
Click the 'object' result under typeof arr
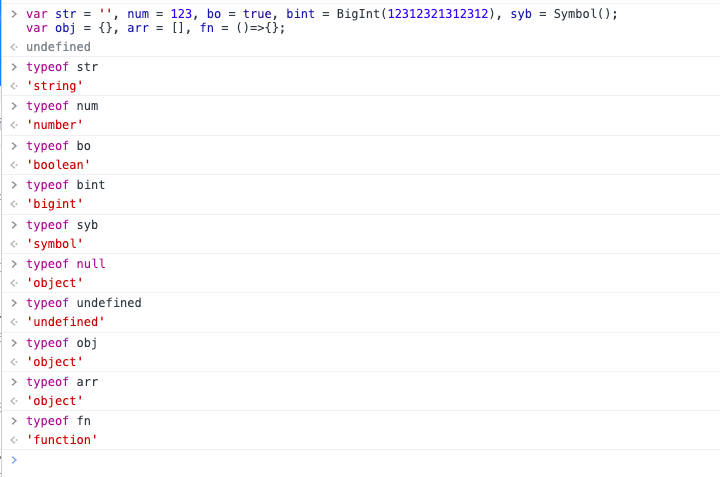coord(55,401)
